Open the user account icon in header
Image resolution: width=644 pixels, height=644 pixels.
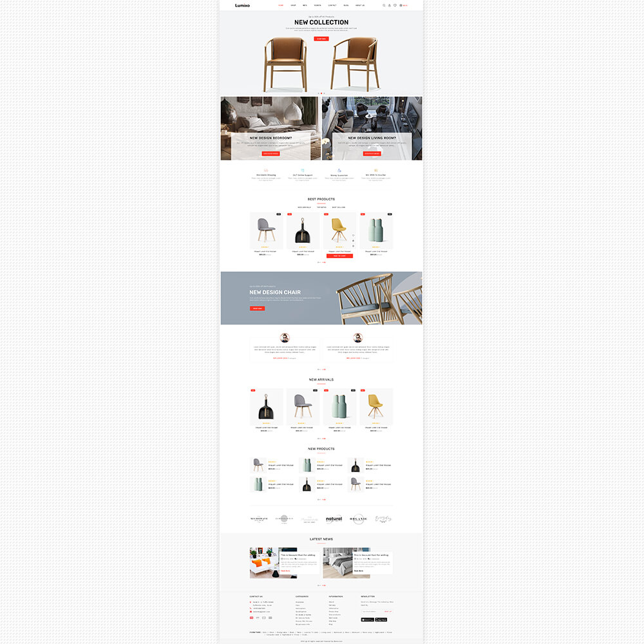[x=390, y=5]
